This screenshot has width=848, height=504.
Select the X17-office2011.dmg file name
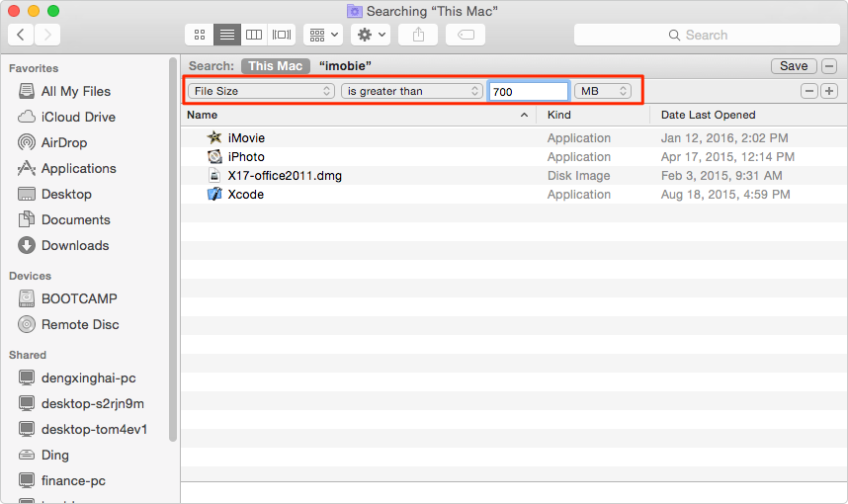click(285, 176)
